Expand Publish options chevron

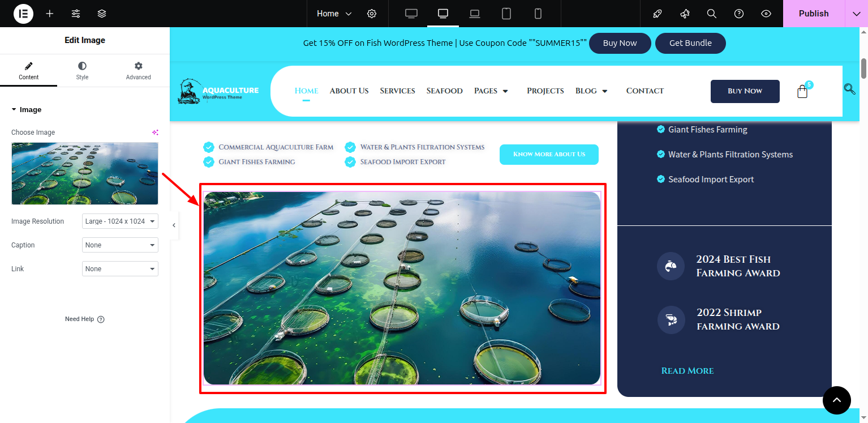856,14
